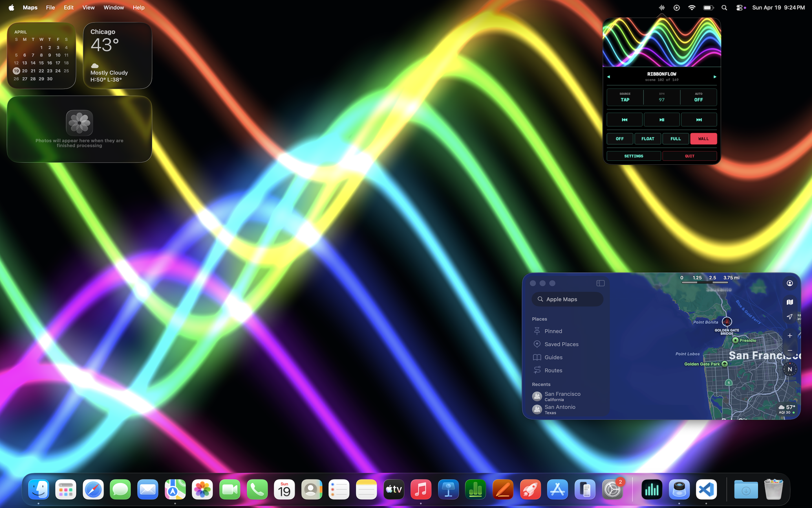Open Reminders app in Dock
Screen dimensions: 812x508
(x=339, y=490)
